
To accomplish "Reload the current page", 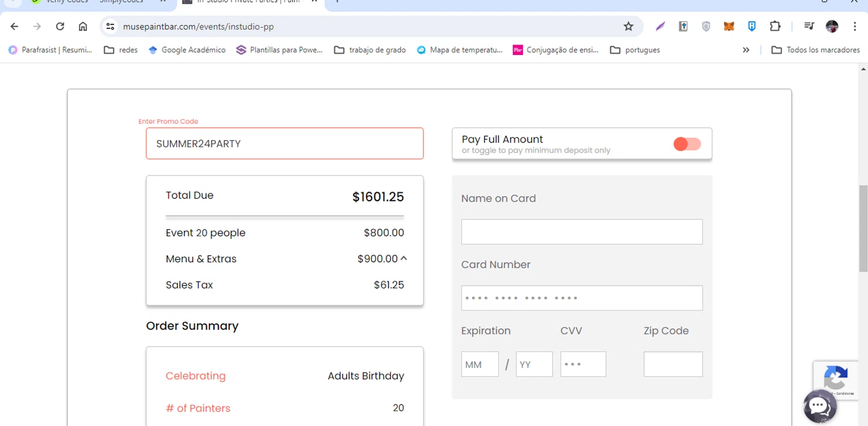I will point(60,27).
